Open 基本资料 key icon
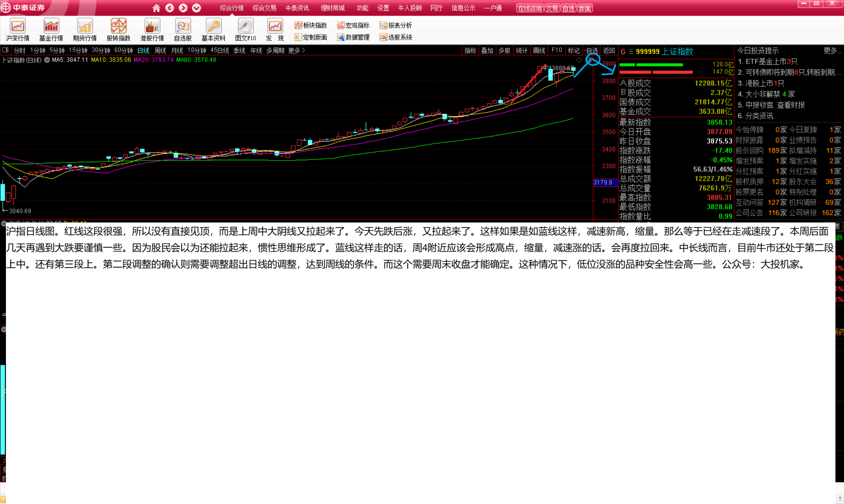 pos(213,30)
